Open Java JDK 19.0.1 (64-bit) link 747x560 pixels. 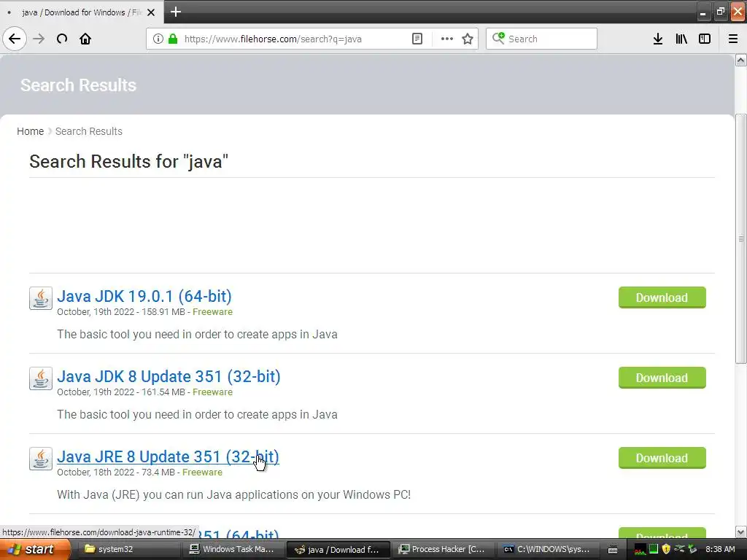[x=144, y=296]
